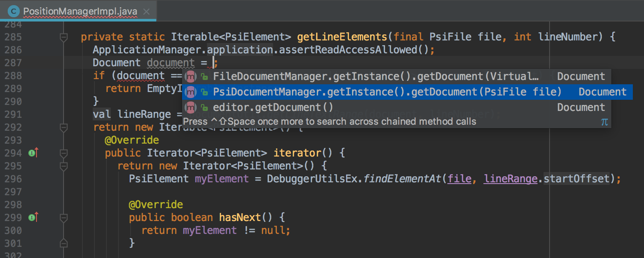Click the method icon beside editor.getDocument() suggestion
Screen dimensions: 644x258
[190, 107]
